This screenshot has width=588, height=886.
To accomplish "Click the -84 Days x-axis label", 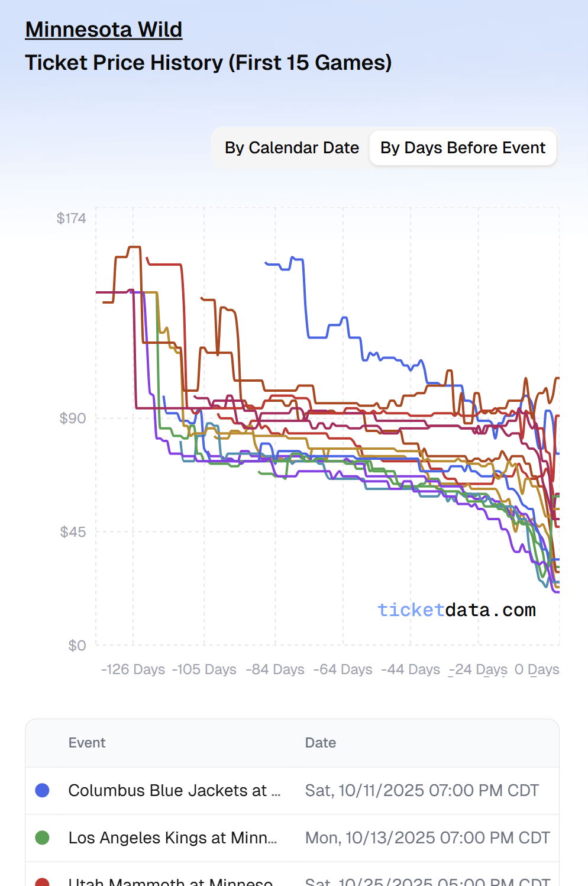I will (275, 669).
